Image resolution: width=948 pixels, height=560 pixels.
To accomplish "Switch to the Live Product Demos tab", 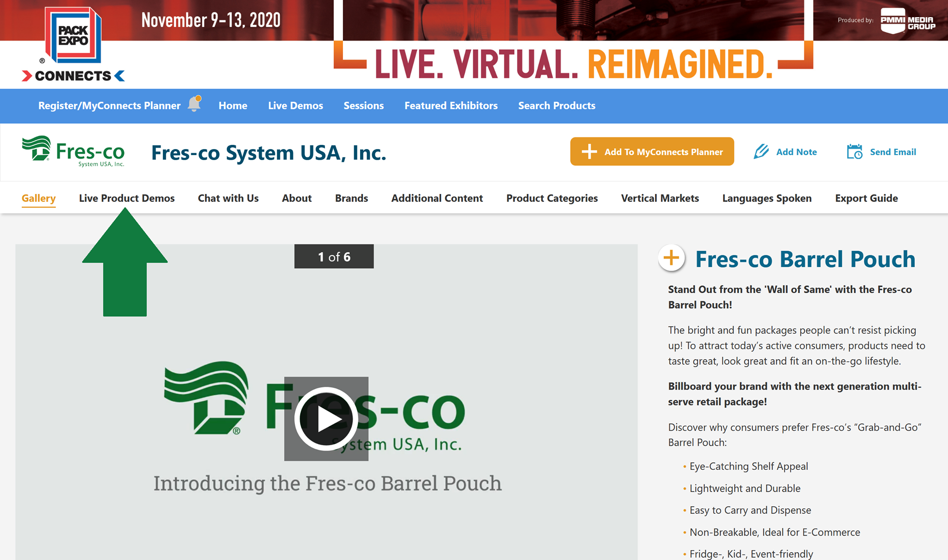I will (x=127, y=198).
